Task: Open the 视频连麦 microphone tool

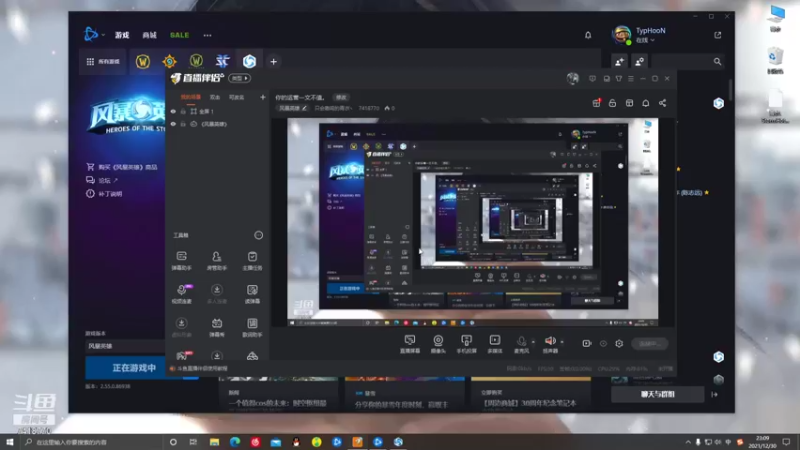Action: (181, 294)
